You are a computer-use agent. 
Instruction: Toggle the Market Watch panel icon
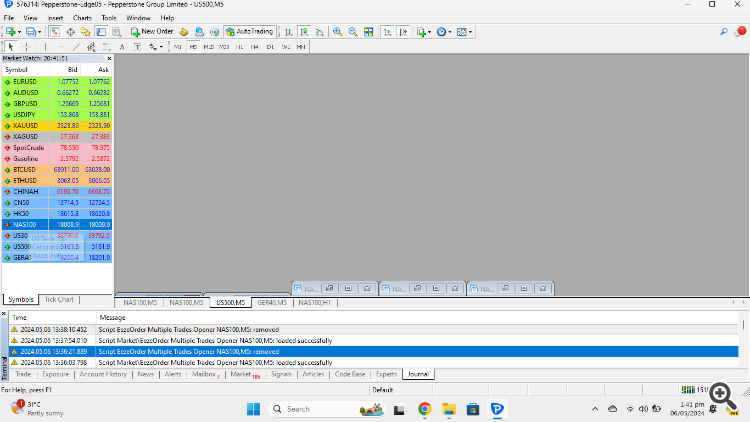55,32
